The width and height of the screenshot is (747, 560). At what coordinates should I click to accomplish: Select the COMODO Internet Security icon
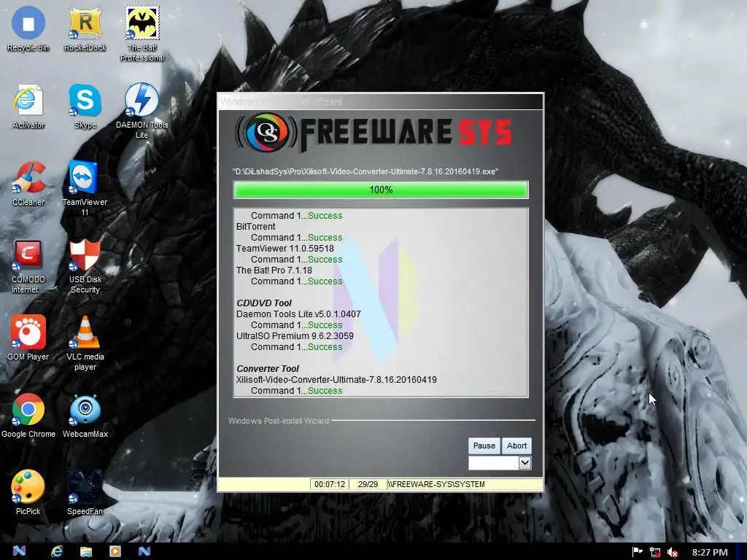pyautogui.click(x=28, y=265)
